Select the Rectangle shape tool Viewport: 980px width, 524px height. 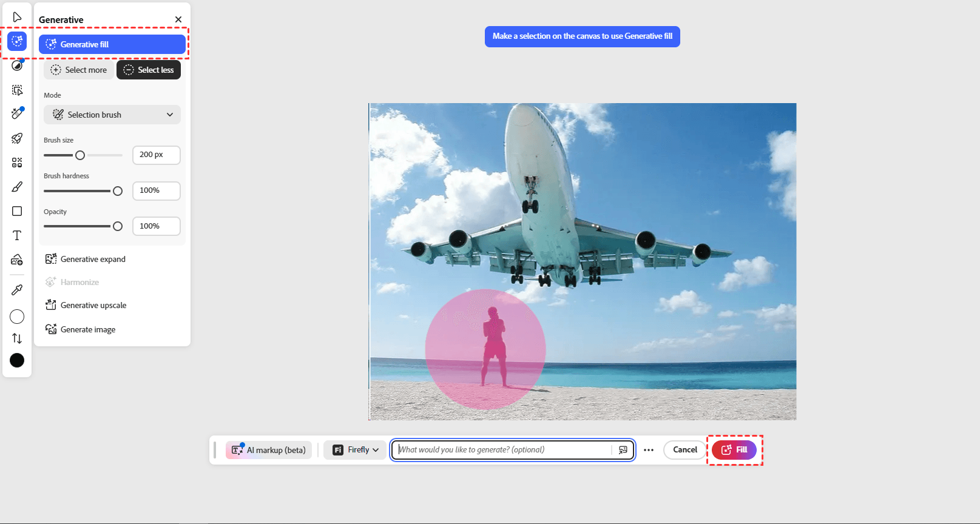click(17, 211)
